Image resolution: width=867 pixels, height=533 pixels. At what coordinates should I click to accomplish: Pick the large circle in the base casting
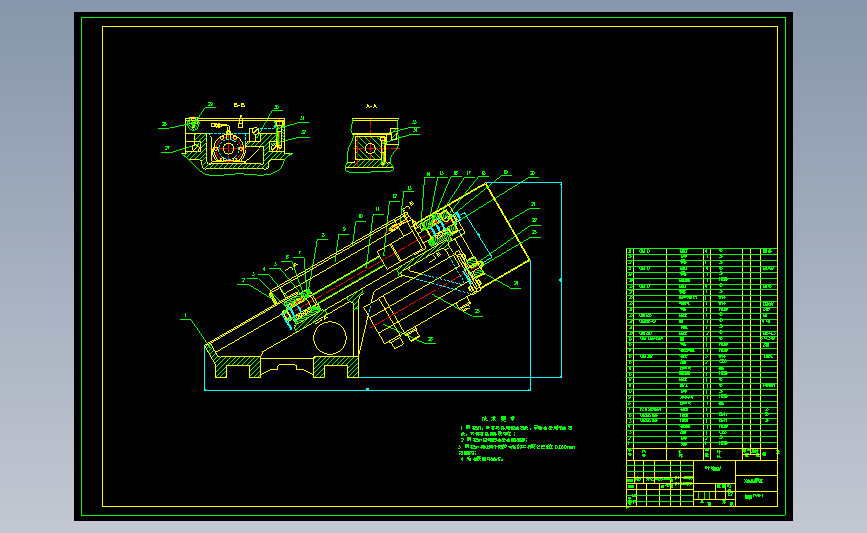click(x=330, y=338)
